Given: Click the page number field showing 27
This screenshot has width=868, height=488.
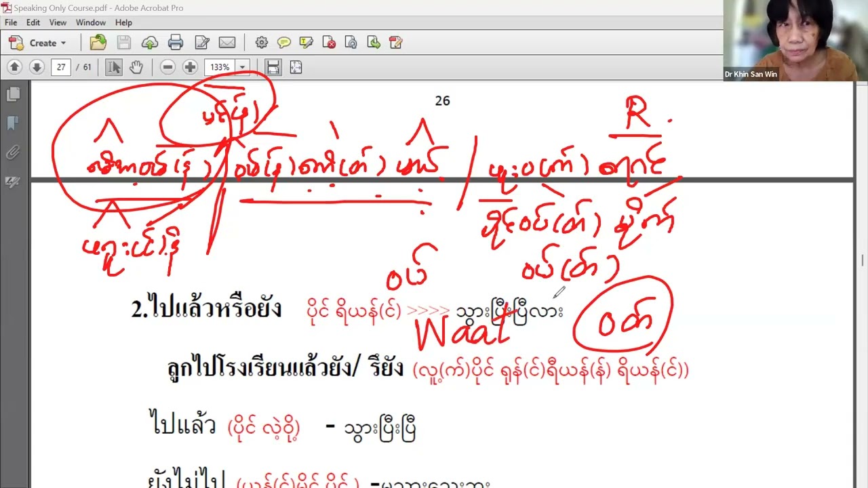Looking at the screenshot, I should tap(61, 67).
